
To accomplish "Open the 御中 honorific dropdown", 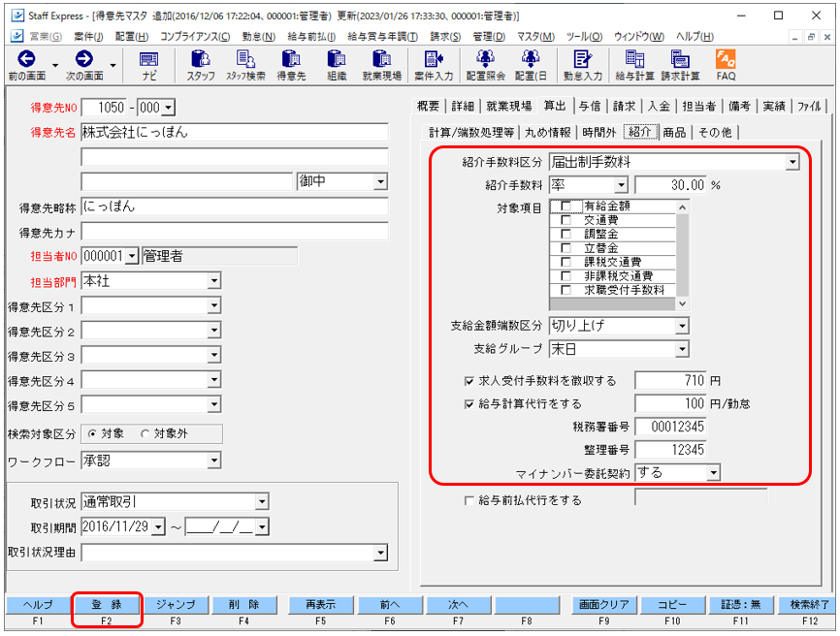I will click(380, 181).
